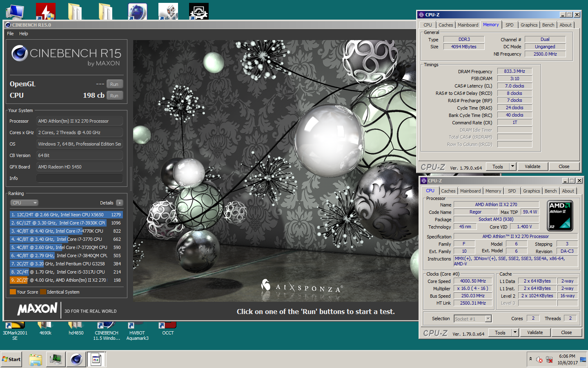Screen dimensions: 588x368
Task: Click the Info field in Cinebench
Action: point(80,178)
